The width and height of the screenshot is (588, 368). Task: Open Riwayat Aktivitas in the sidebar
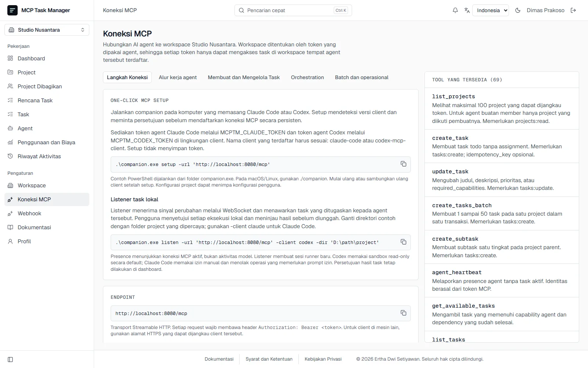pyautogui.click(x=47, y=156)
